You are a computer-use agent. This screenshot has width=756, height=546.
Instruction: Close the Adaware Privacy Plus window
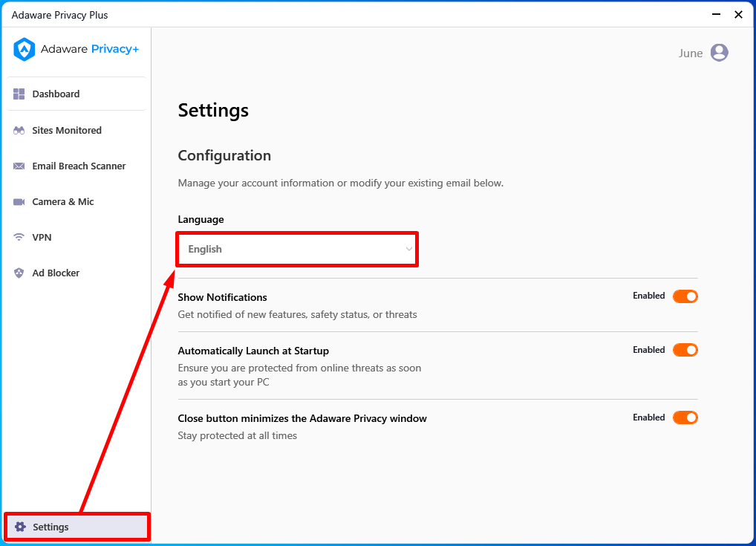click(738, 14)
